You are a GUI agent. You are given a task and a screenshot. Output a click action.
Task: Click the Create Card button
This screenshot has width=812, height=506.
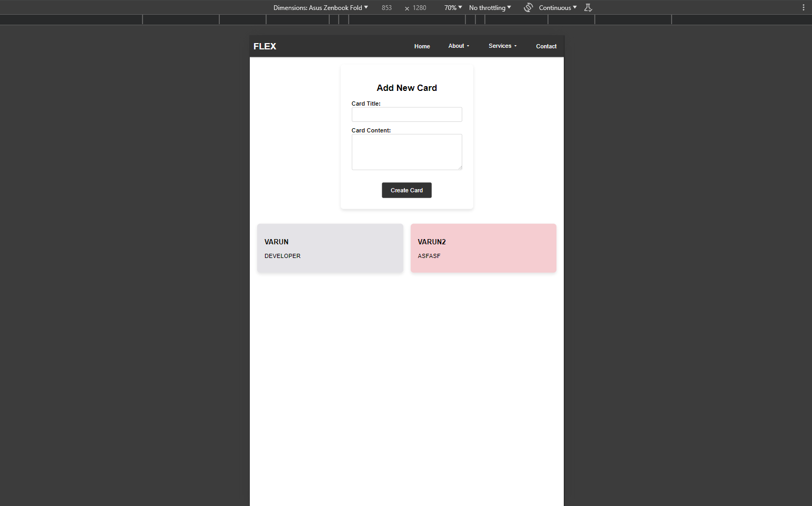tap(407, 190)
